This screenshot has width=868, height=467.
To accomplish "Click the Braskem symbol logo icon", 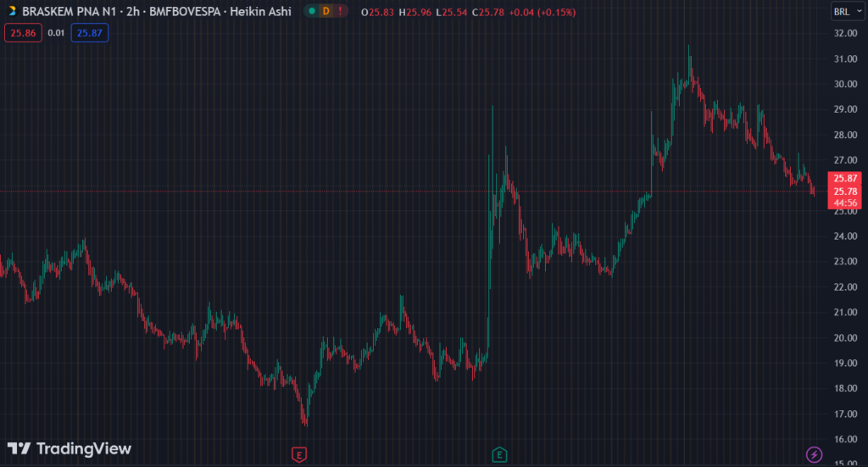I will click(12, 11).
